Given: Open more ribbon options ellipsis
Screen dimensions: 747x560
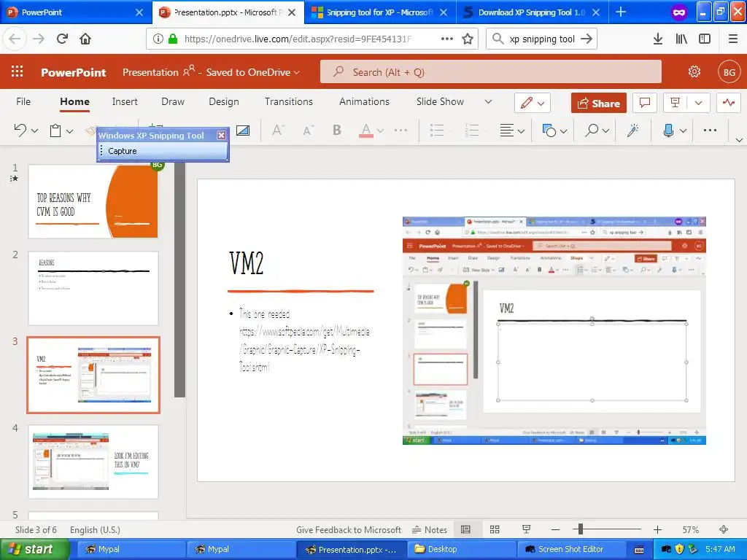Looking at the screenshot, I should [x=710, y=130].
